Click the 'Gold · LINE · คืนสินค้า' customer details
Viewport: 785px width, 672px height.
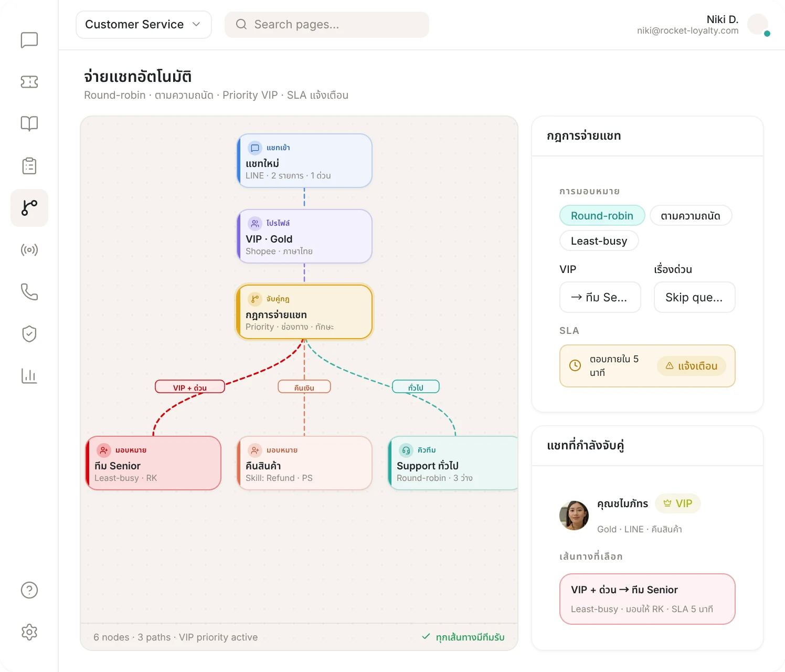pyautogui.click(x=639, y=529)
